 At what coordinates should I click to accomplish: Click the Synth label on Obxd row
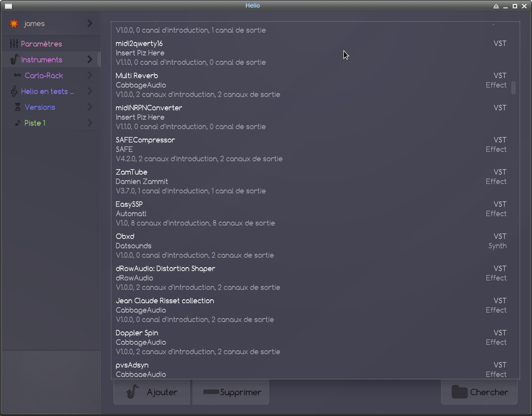pyautogui.click(x=497, y=246)
